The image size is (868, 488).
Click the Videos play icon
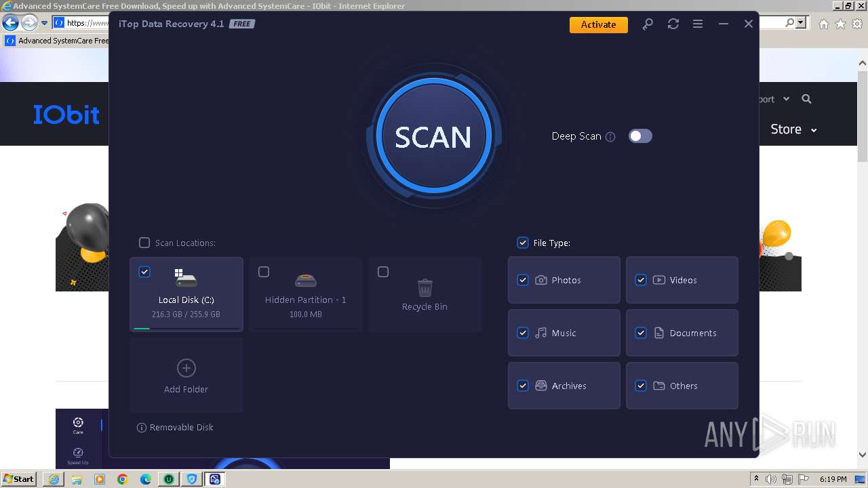[x=659, y=280]
